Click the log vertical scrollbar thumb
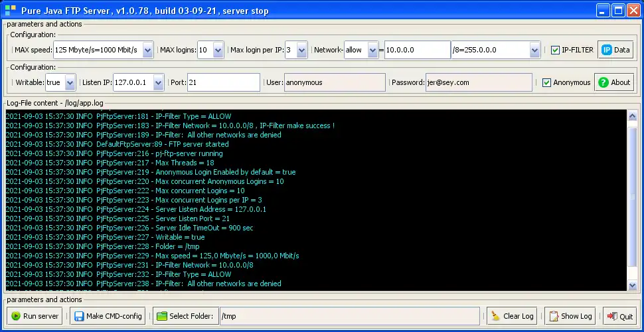Screen dimensions: 644x332 click(633, 197)
